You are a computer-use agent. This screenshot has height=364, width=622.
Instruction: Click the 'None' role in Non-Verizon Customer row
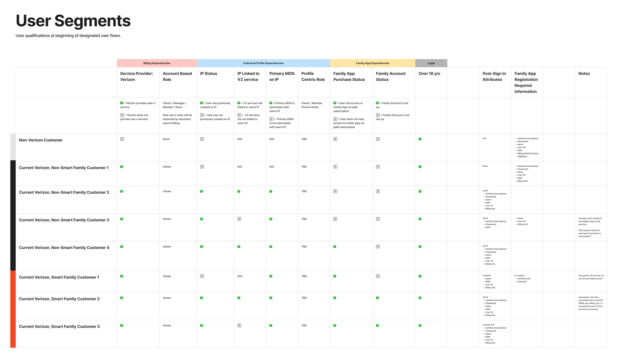click(x=166, y=139)
